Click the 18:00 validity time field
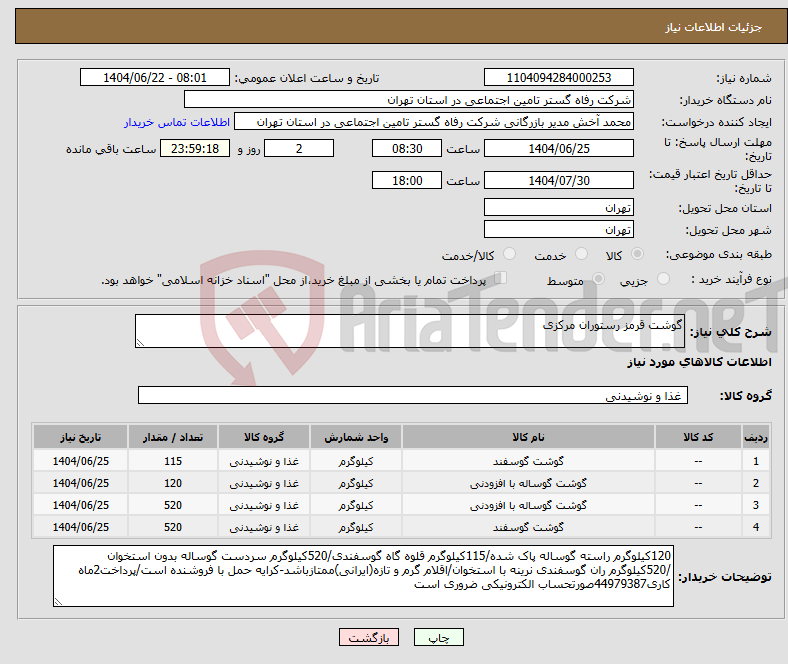The image size is (788, 664). tap(407, 180)
